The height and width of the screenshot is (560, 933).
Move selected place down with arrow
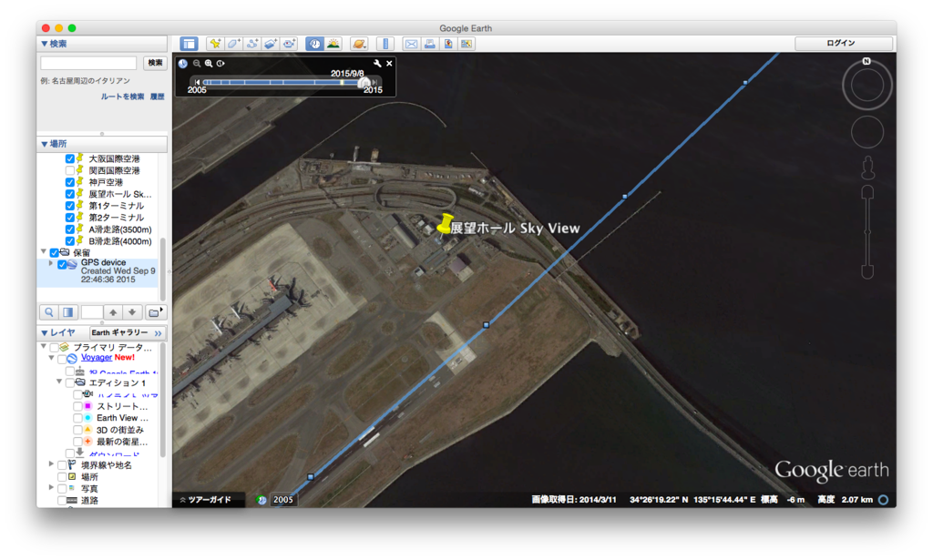(132, 312)
